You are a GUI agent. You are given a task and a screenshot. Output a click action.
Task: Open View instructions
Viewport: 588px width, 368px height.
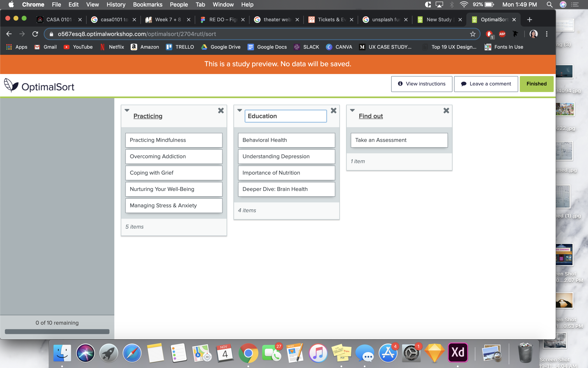tap(421, 84)
